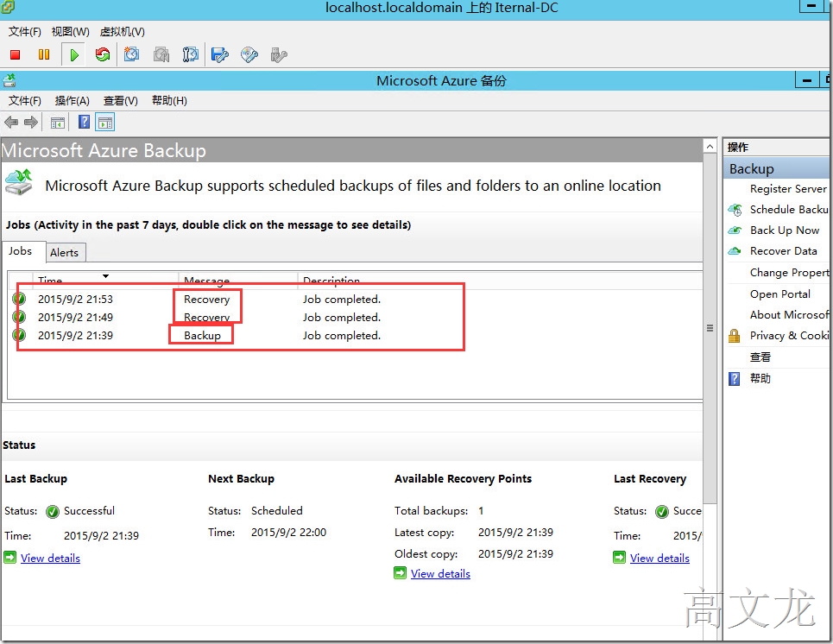Open the 查看(V) menu
Screen dimensions: 833x644
click(x=121, y=100)
